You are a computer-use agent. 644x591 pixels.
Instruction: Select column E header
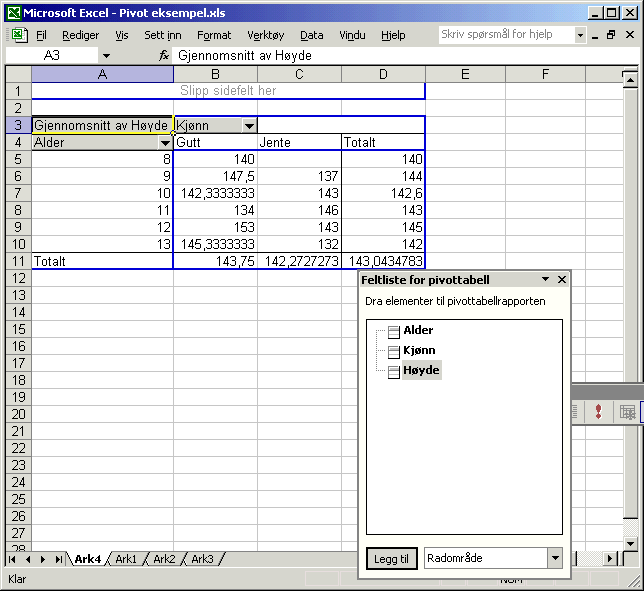[x=465, y=75]
